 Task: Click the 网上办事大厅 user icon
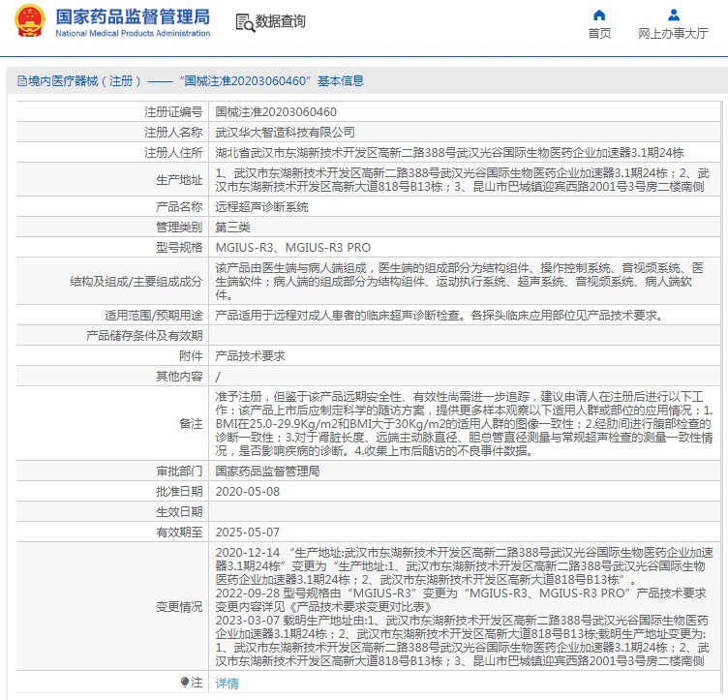coord(674,15)
